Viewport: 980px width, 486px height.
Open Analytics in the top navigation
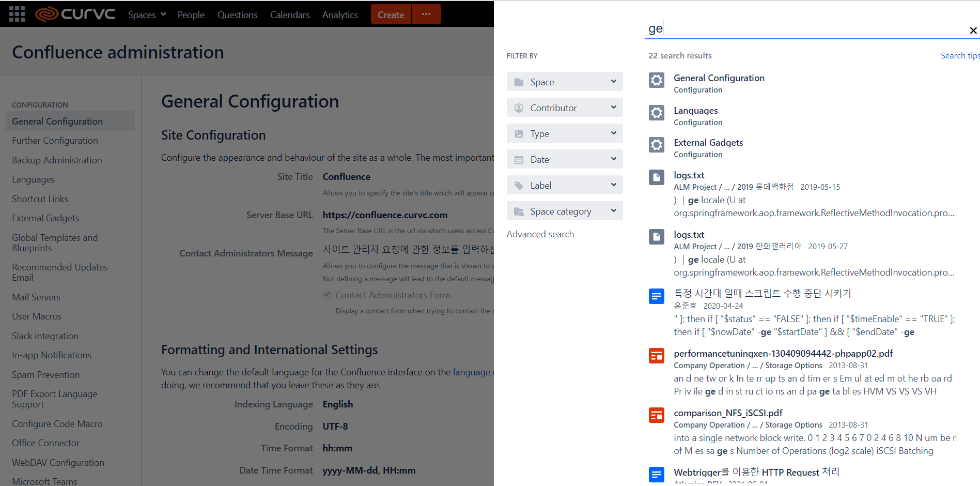340,15
